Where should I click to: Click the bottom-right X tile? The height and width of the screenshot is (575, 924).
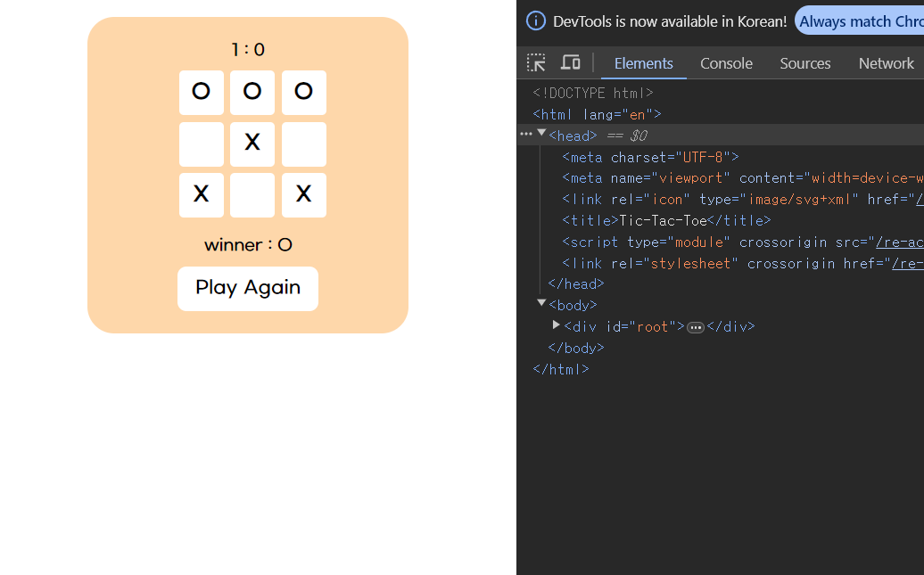click(303, 195)
